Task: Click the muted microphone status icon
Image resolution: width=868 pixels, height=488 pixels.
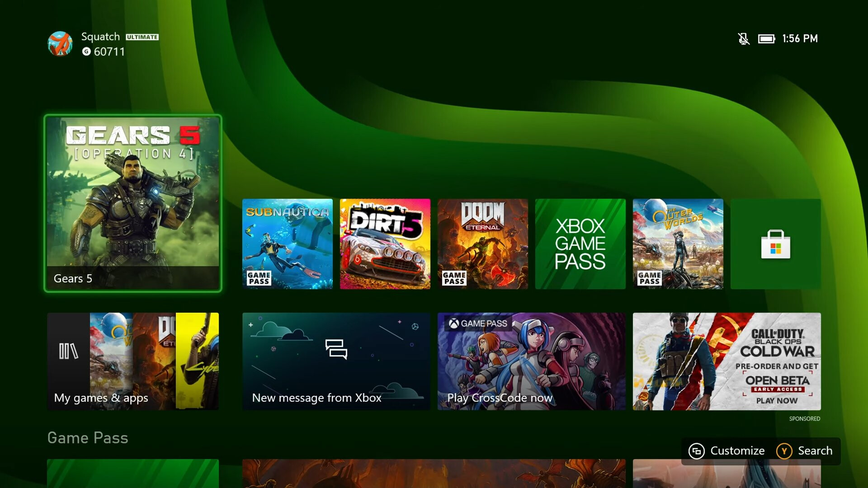Action: 744,39
